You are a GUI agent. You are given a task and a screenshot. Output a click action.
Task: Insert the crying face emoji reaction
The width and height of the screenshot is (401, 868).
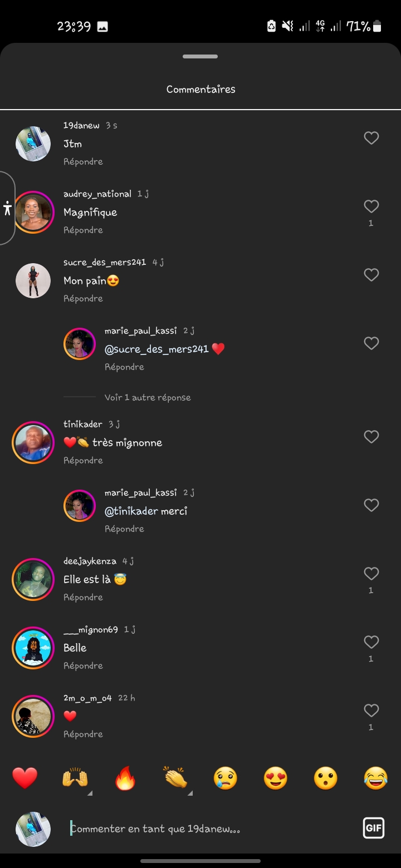[x=226, y=778]
